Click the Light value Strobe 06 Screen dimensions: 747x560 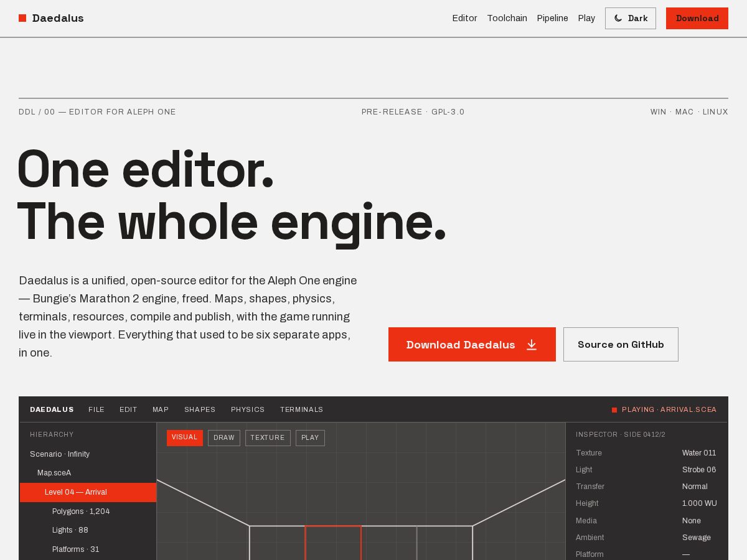coord(699,470)
